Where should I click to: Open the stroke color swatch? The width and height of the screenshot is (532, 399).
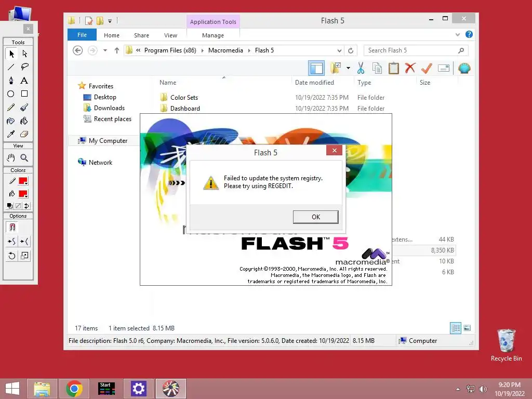(23, 181)
